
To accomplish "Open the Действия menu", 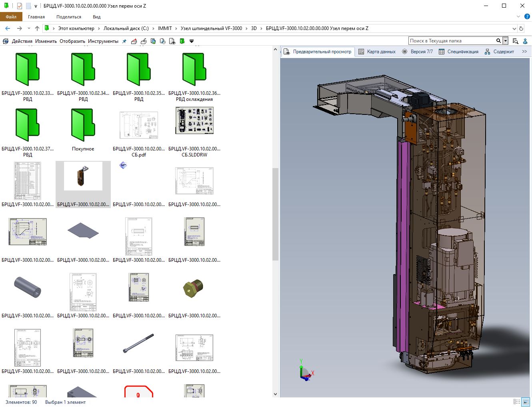I will pos(22,41).
